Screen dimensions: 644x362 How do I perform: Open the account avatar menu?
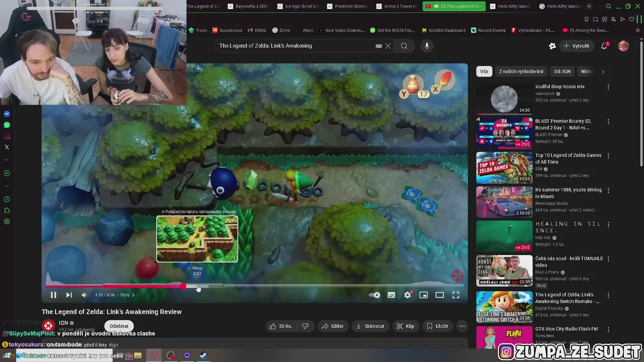coord(623,46)
